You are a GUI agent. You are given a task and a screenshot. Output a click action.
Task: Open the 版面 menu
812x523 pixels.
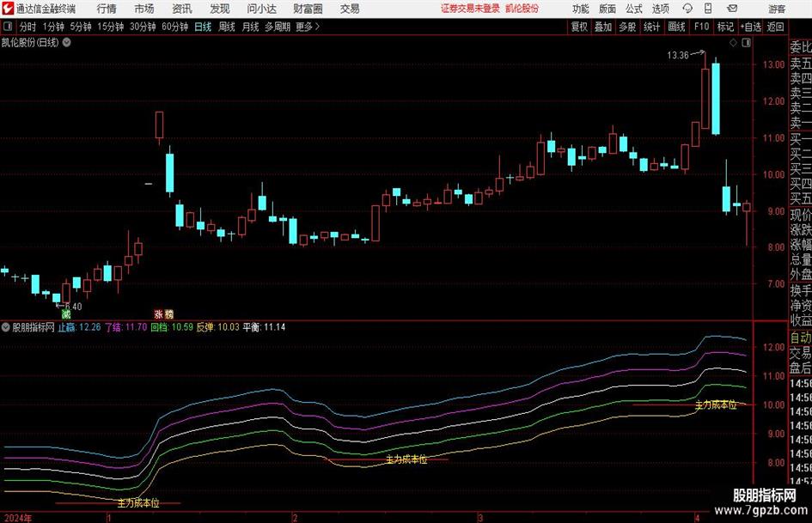(607, 9)
